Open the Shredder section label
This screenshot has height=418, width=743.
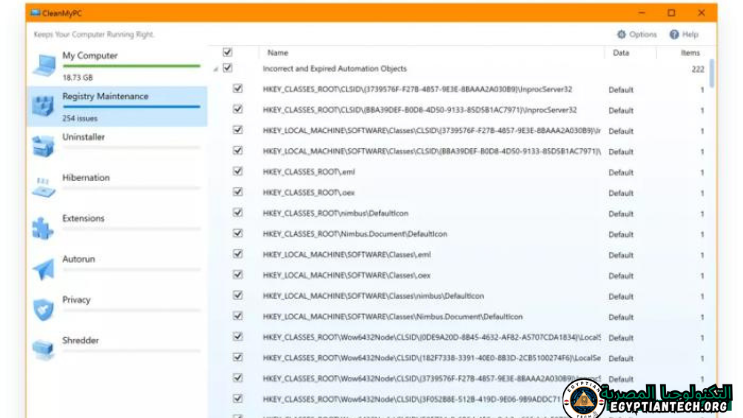point(81,341)
